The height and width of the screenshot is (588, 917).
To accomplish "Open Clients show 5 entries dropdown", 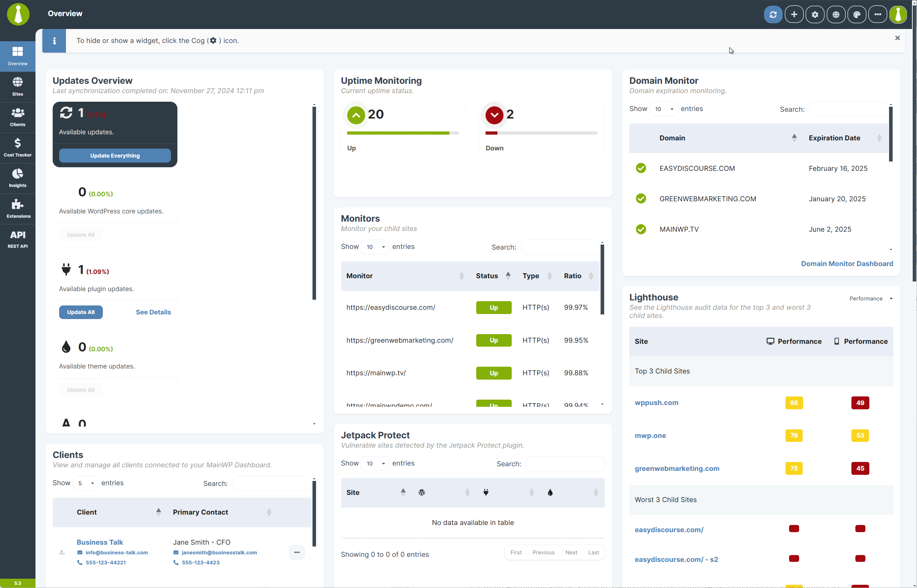I will [x=86, y=483].
